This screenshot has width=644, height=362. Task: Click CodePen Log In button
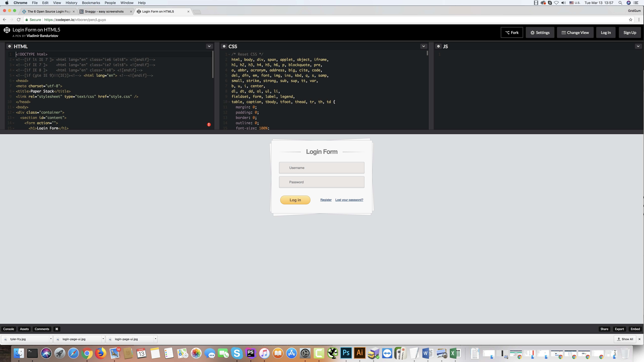[x=606, y=32]
